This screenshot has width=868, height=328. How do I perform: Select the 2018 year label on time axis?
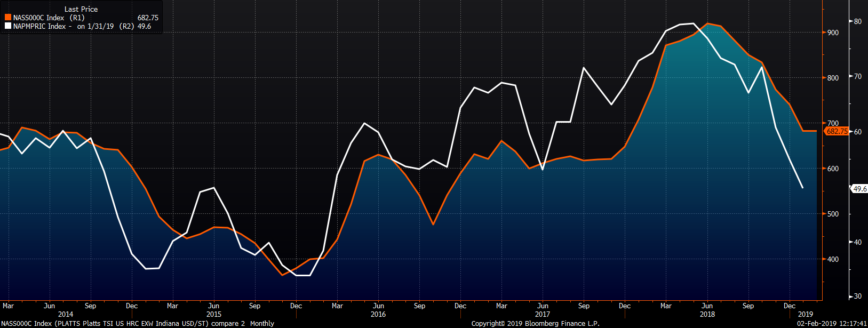coord(707,314)
